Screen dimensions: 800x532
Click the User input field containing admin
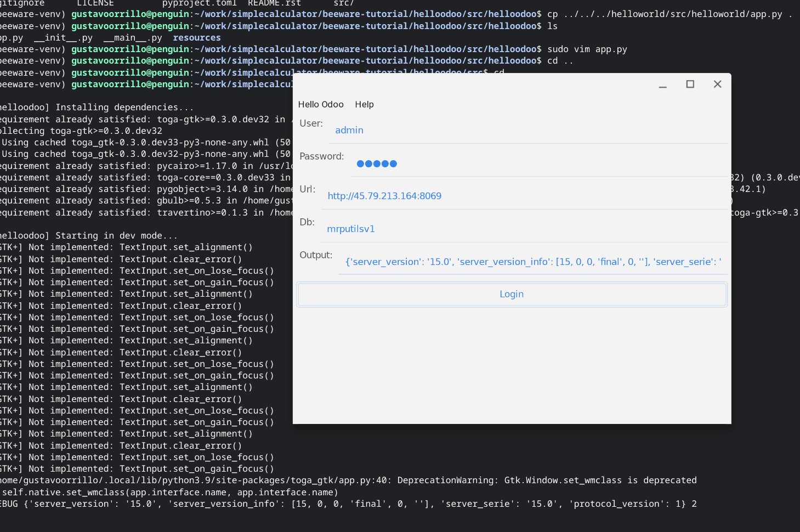point(528,130)
